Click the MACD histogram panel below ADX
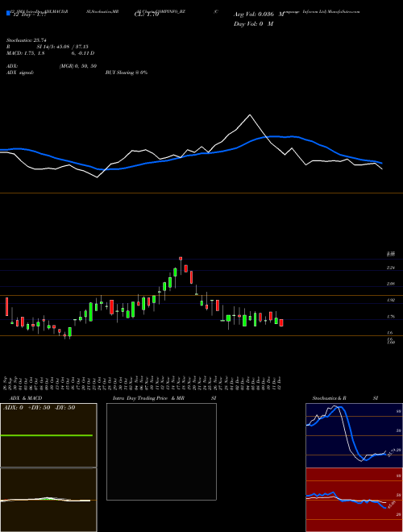The height and width of the screenshot is (532, 403). pos(48,500)
